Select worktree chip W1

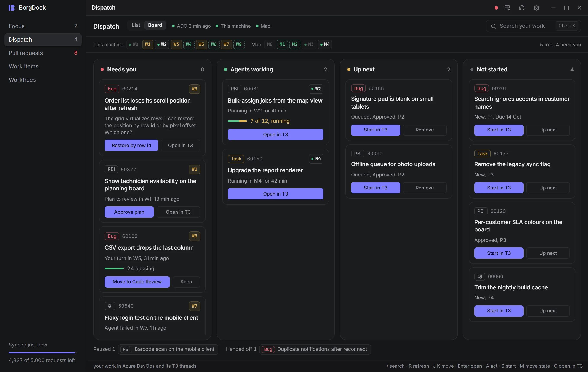point(148,45)
